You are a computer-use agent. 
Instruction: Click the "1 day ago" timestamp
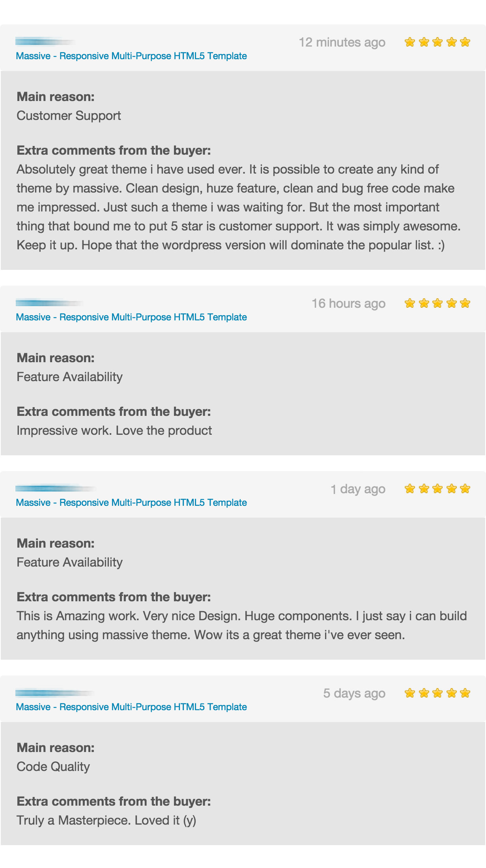[358, 489]
